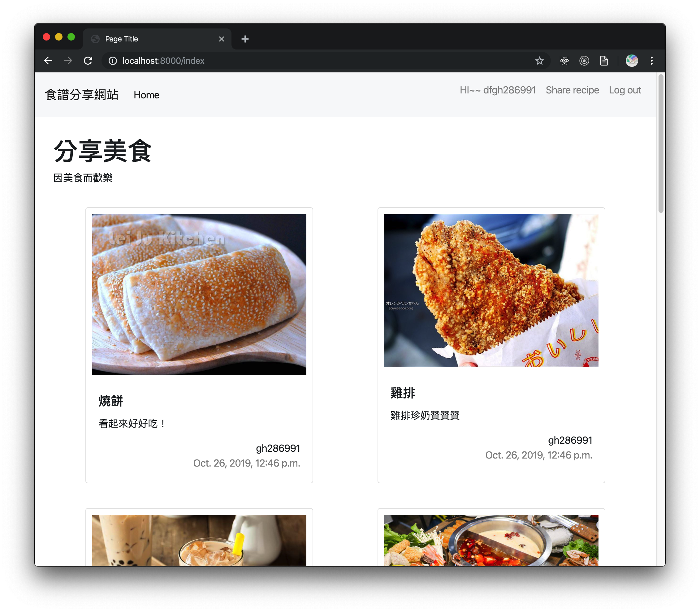Click author gh286991 on 雞排 card
This screenshot has height=612, width=700.
pos(570,440)
